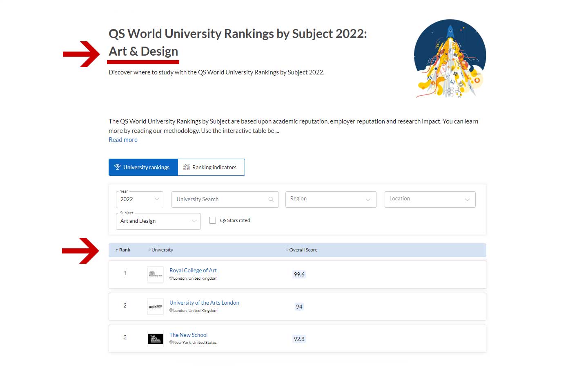
Task: Click the Read more link
Action: click(x=123, y=140)
